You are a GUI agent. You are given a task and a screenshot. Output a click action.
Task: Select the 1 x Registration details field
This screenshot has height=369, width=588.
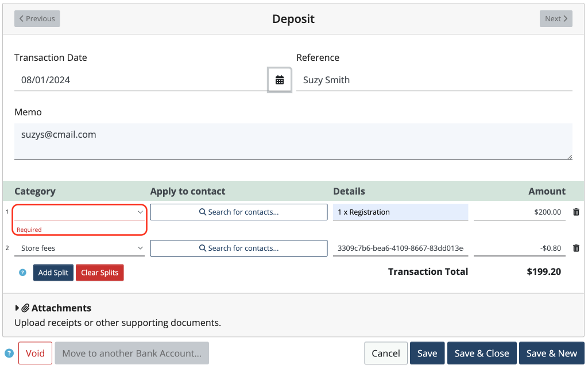(400, 212)
